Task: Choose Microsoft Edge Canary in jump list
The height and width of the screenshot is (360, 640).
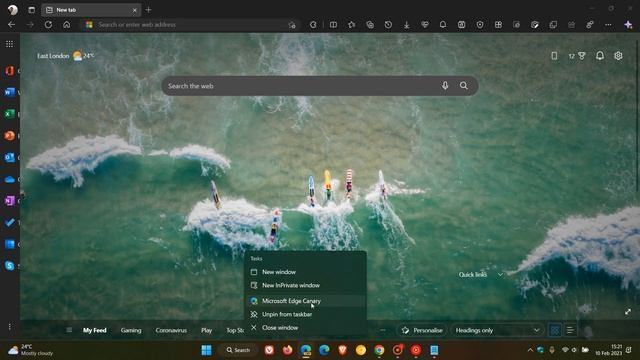Action: coord(305,301)
